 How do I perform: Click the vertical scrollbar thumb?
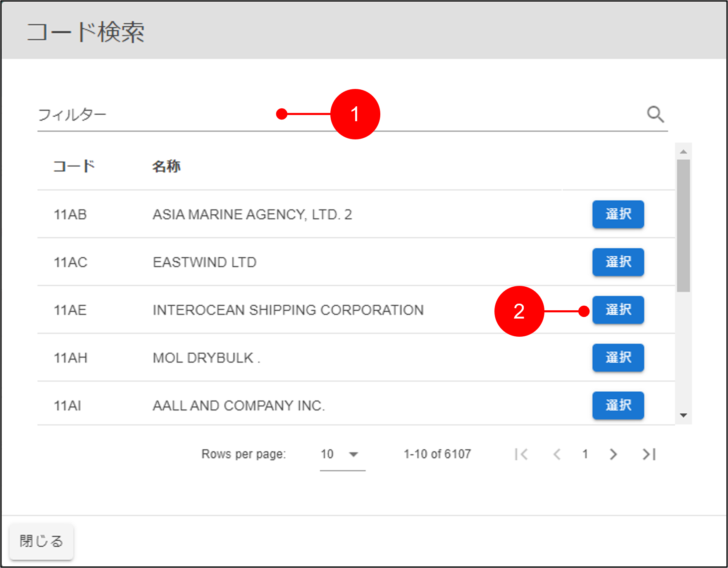[683, 225]
